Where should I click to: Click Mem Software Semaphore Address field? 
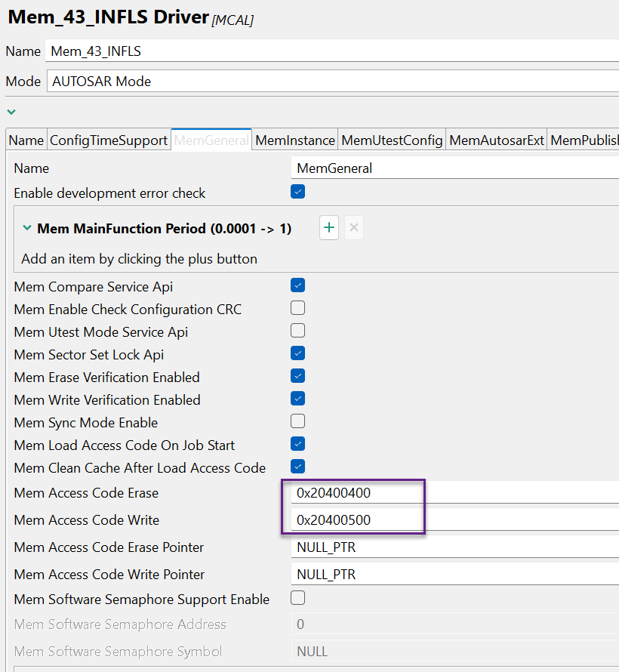[x=455, y=624]
